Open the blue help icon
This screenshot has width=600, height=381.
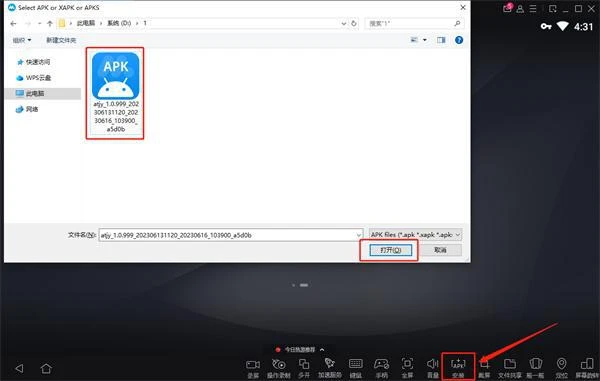pos(459,40)
